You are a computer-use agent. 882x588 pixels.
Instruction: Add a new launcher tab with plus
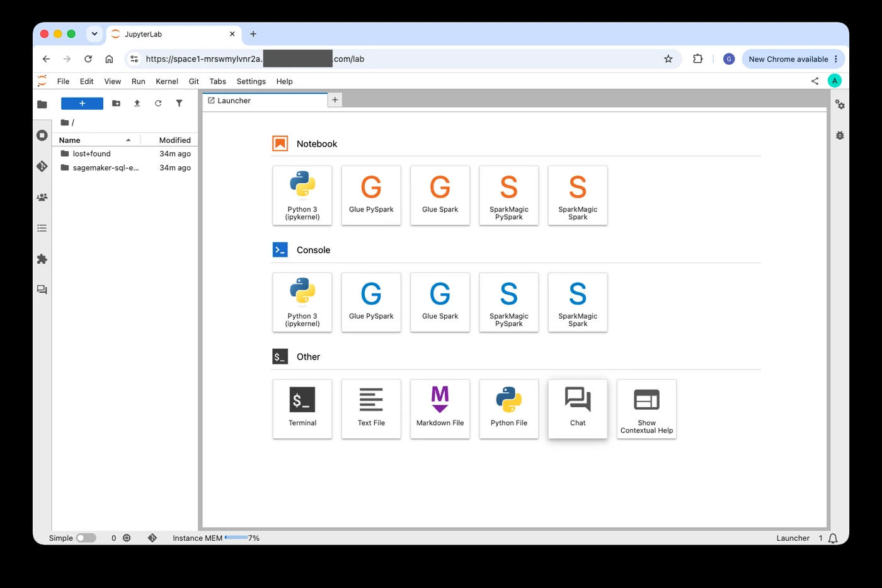[x=335, y=100]
